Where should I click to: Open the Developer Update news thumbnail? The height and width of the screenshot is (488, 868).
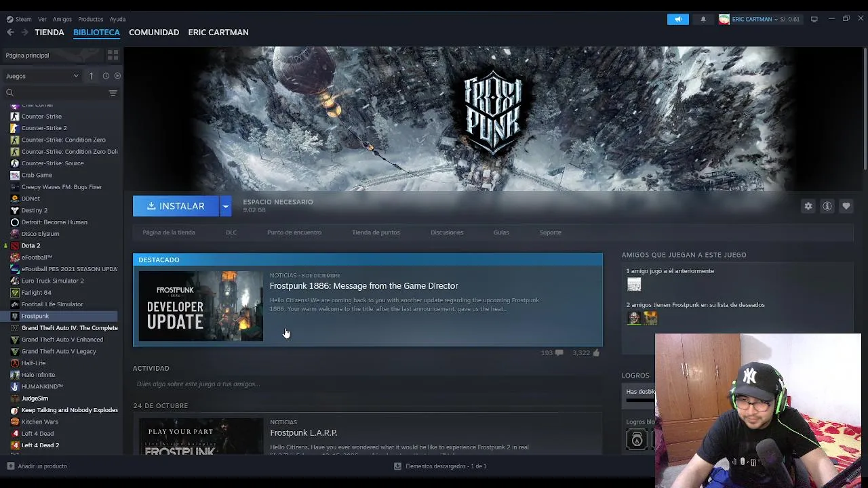click(201, 306)
